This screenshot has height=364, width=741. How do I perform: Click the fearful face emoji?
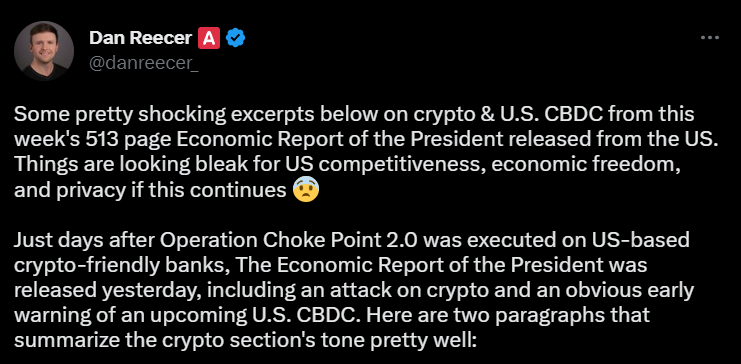coord(306,189)
